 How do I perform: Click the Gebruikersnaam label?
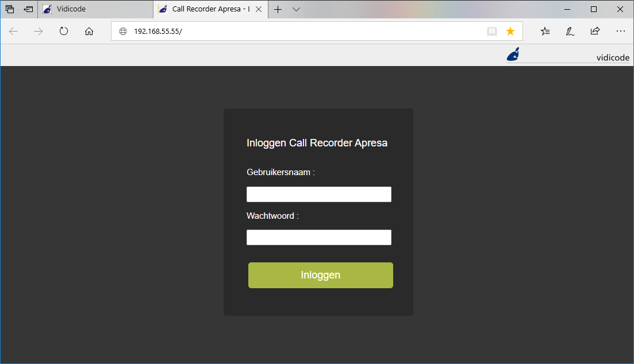coord(281,172)
